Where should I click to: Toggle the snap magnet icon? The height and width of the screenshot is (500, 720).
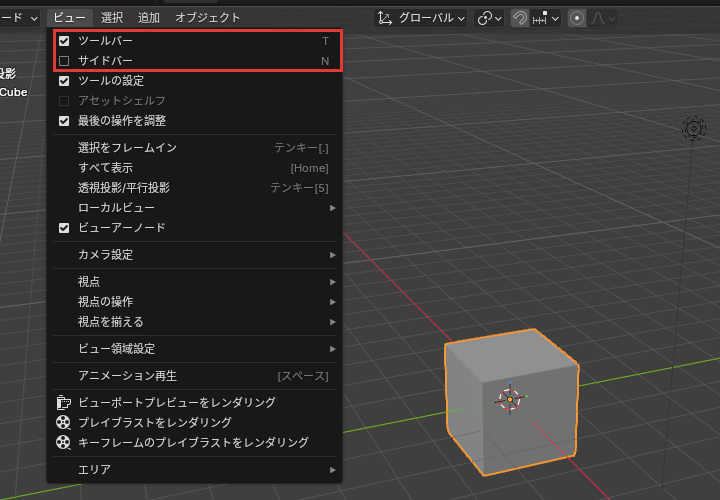520,18
